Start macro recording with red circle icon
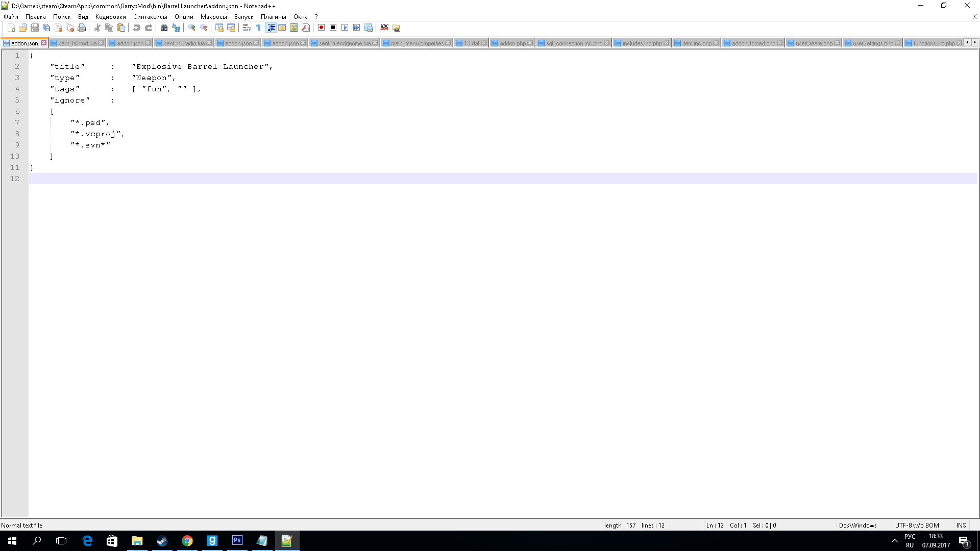980x551 pixels. pyautogui.click(x=321, y=28)
